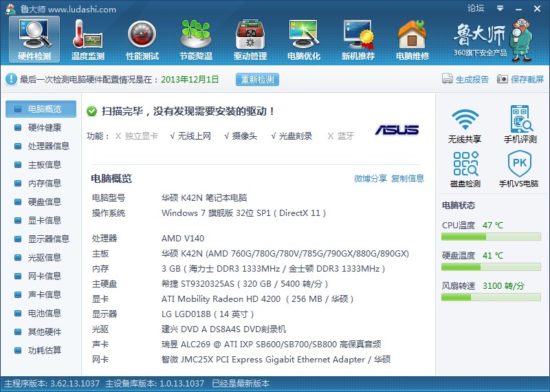550x392 pixels.
Task: Click the 建兴 DVD A DS8A4S optical drive value
Action: [224, 329]
